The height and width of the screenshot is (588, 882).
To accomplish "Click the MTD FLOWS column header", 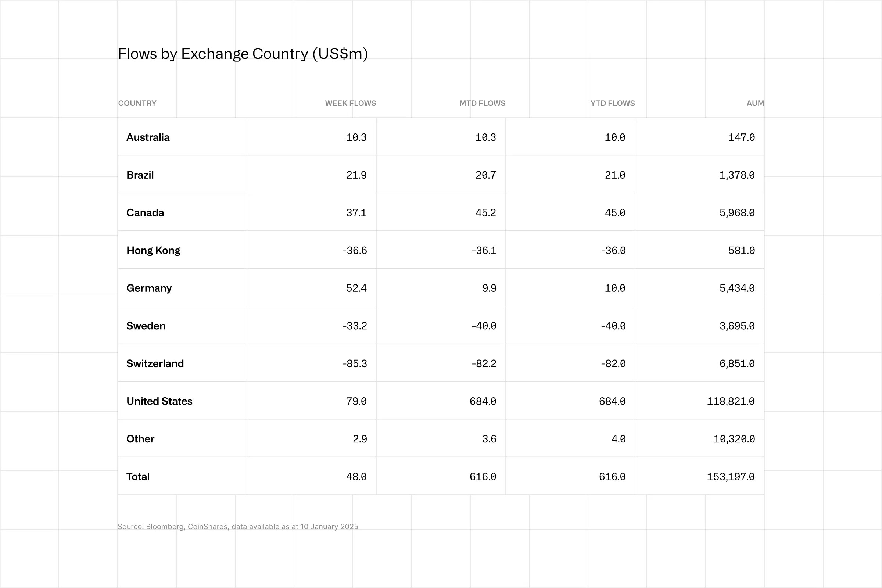I will [x=482, y=103].
